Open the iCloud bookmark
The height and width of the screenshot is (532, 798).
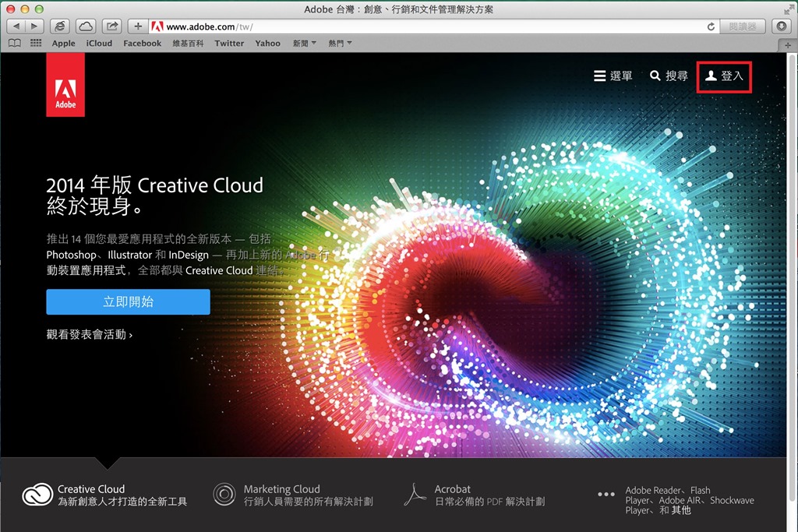[99, 44]
